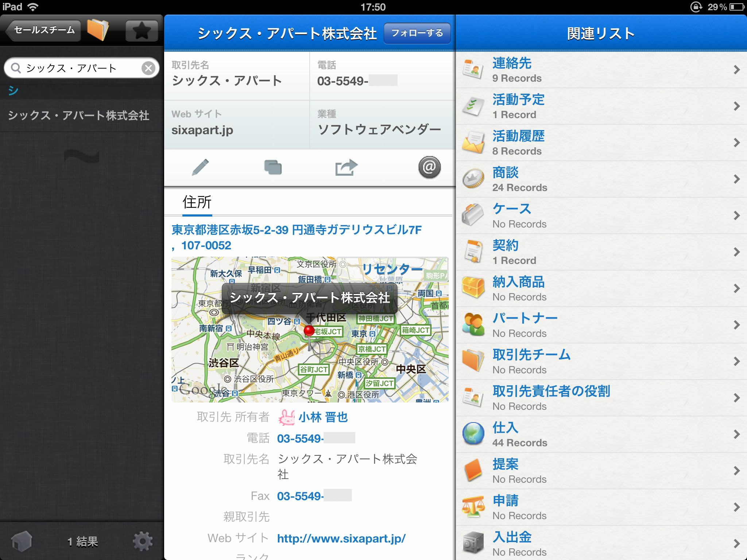The image size is (747, 560).
Task: Tap the 納入商品 treasure chest icon
Action: 473,288
